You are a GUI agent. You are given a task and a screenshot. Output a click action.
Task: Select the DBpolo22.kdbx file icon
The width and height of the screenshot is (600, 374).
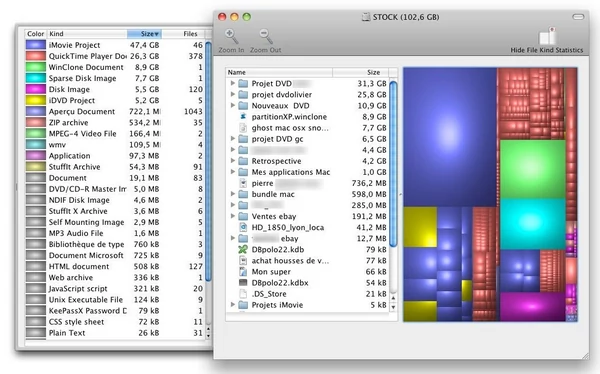(x=243, y=283)
